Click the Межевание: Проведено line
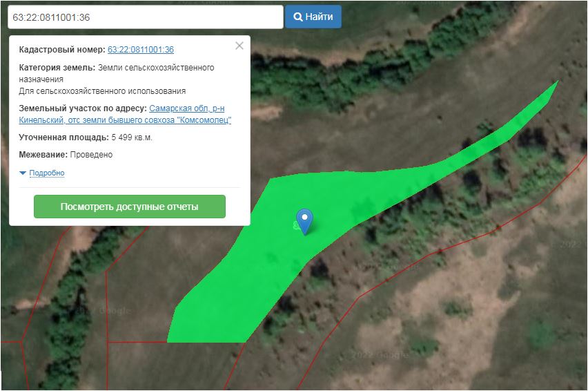The image size is (588, 391). 66,155
